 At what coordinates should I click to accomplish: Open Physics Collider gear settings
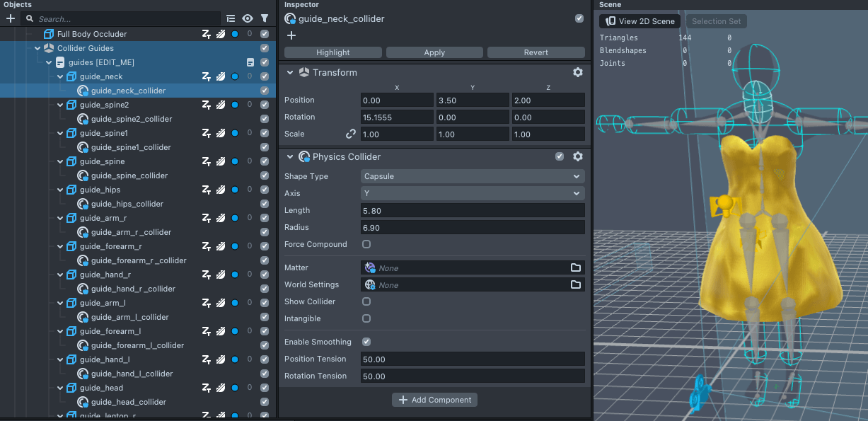(577, 157)
